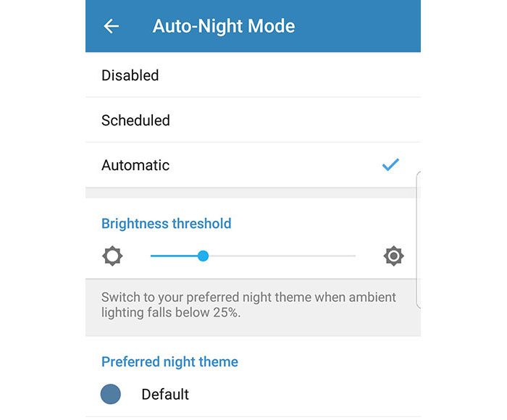Click the blue checkmark beside Automatic
The image size is (507, 420).
point(390,165)
